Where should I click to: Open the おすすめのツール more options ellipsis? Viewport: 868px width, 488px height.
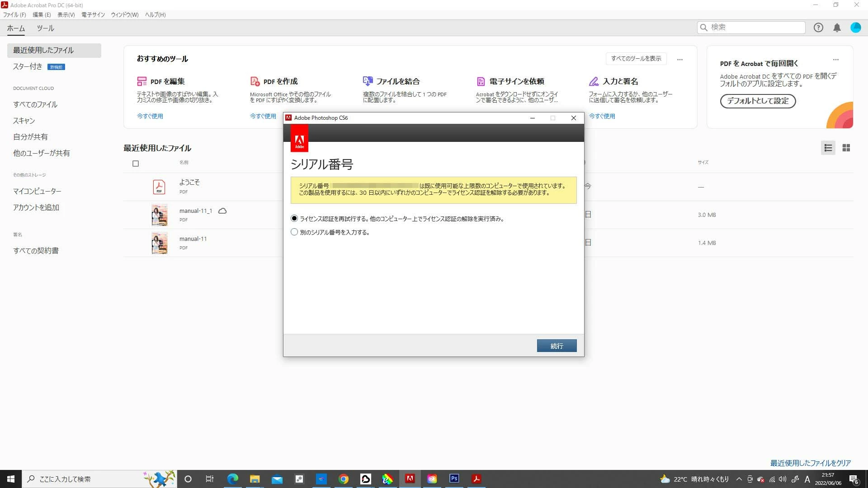click(x=679, y=59)
